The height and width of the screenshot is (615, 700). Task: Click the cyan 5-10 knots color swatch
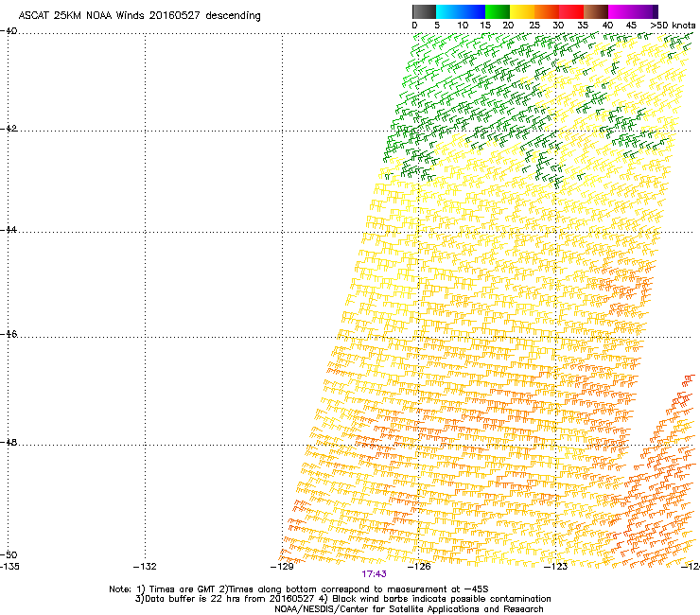(x=448, y=11)
